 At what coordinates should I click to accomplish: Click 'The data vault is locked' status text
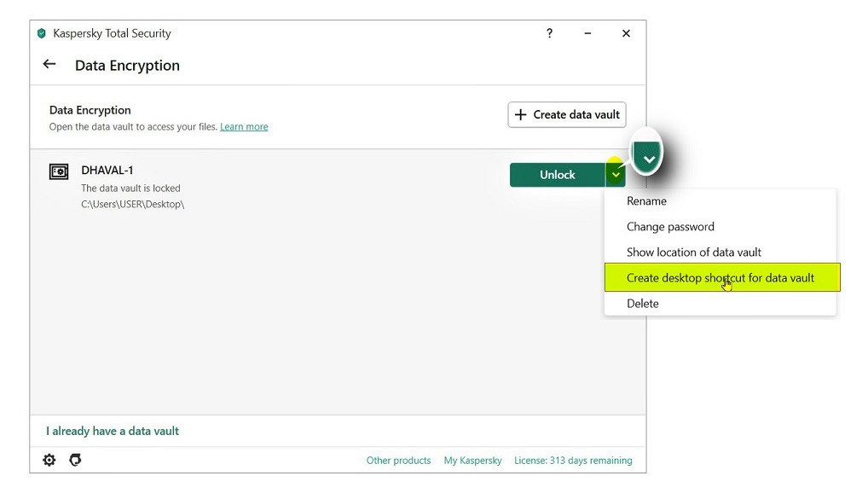click(x=130, y=189)
